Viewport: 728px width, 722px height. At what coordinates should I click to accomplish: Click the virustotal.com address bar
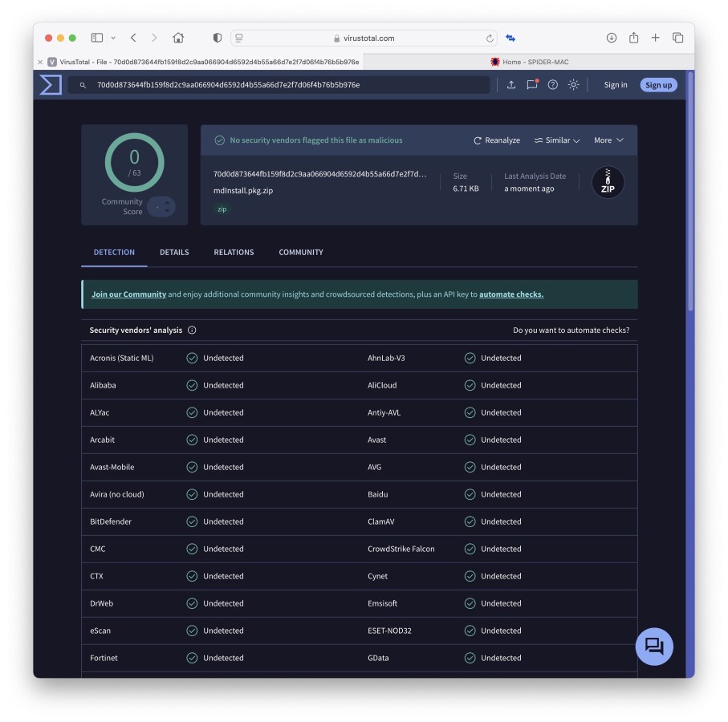pyautogui.click(x=364, y=38)
